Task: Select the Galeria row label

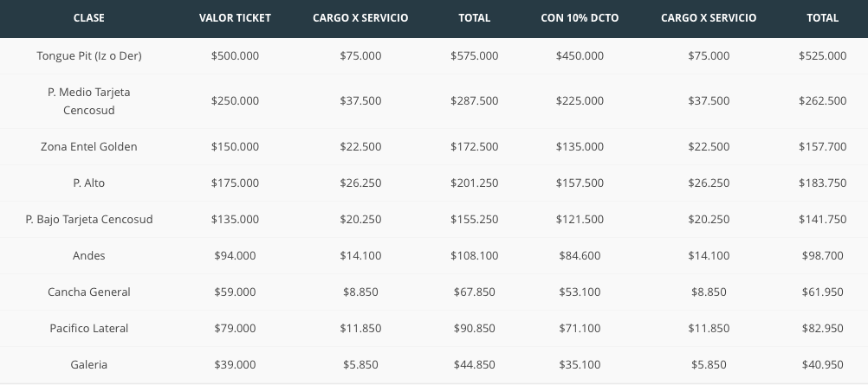Action: click(x=89, y=364)
